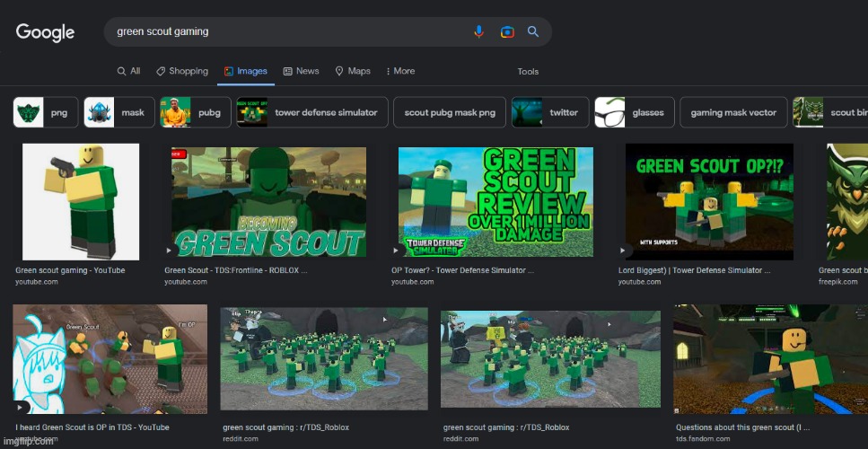Image resolution: width=868 pixels, height=449 pixels.
Task: Click OP Tower? Tower Defense Simulator title
Action: [x=463, y=270]
